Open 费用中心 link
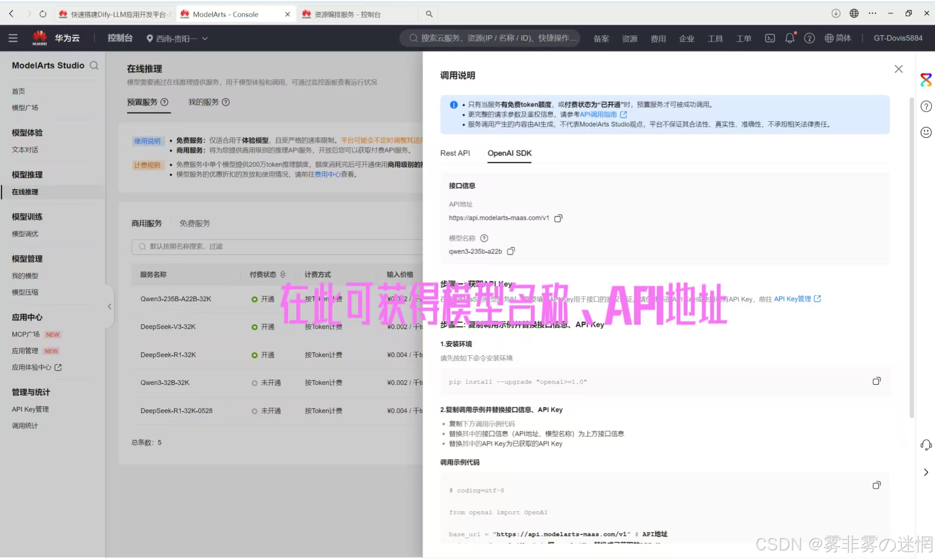Screen dimensions: 935x560 click(328, 174)
